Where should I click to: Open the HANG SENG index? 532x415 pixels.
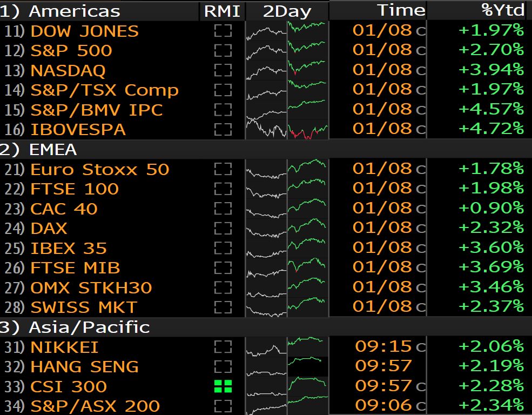(84, 367)
